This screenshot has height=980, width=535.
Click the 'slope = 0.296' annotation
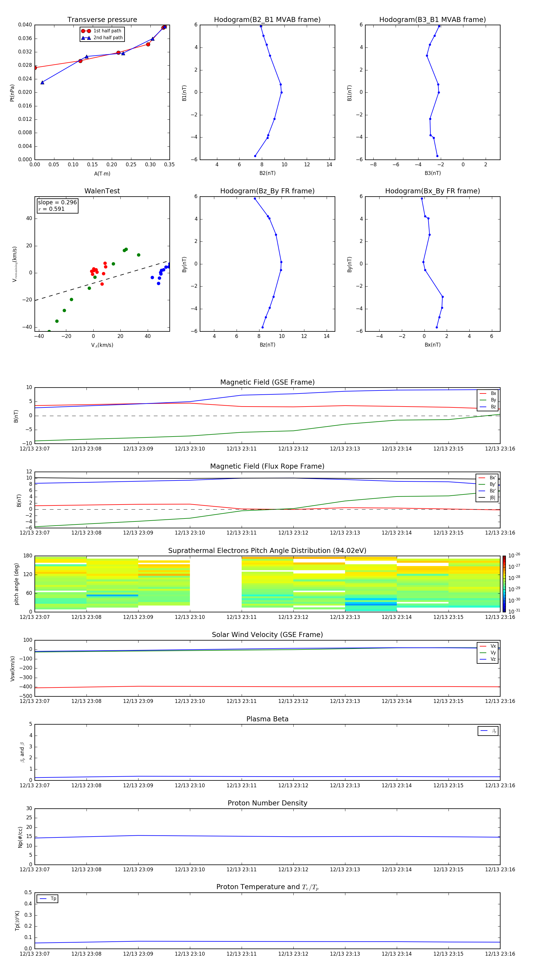57,203
